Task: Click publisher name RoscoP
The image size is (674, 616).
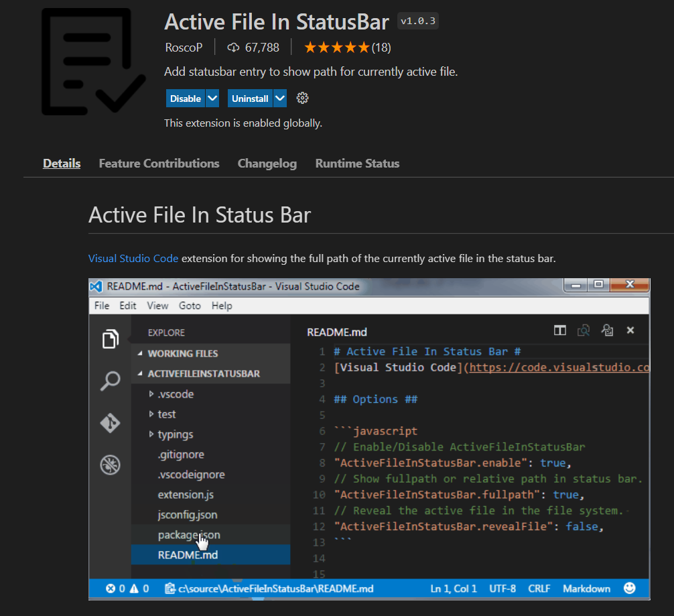Action: tap(184, 48)
